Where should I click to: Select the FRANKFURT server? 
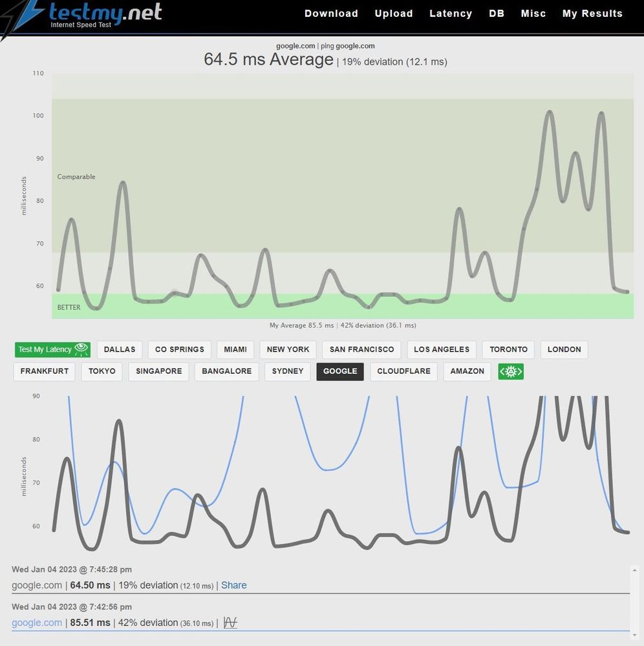45,371
